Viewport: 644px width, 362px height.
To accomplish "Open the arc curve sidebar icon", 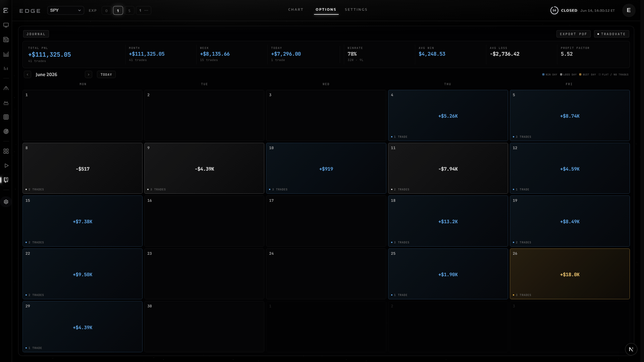I will click(x=6, y=88).
